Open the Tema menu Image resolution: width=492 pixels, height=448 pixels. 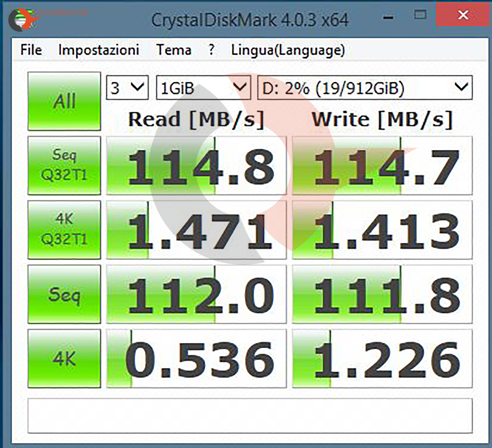(x=174, y=50)
